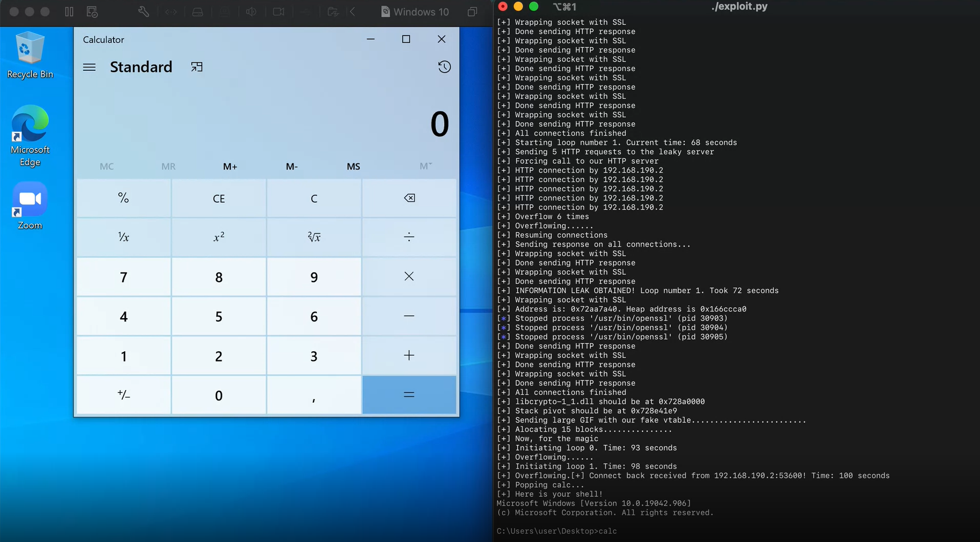Open the Calculator history icon

pyautogui.click(x=444, y=67)
